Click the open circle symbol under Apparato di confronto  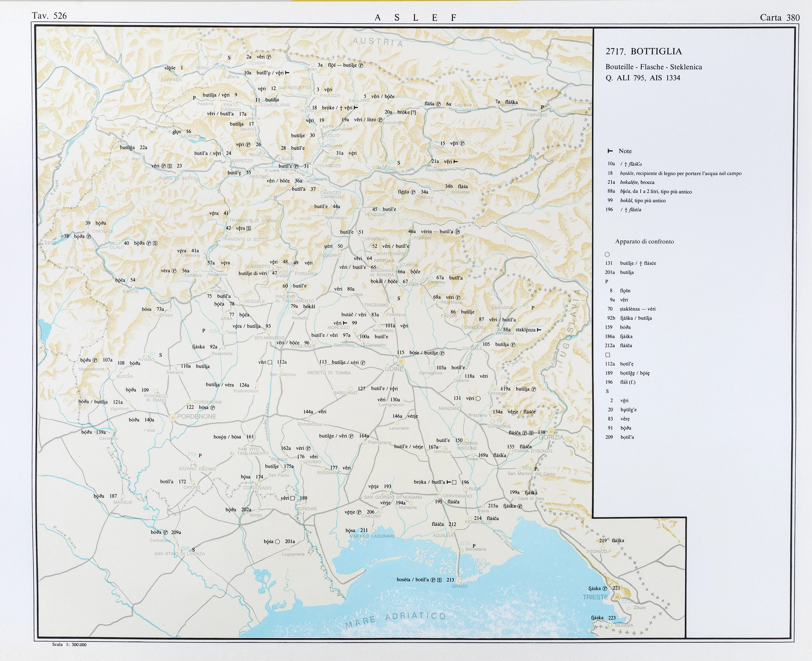click(x=607, y=254)
